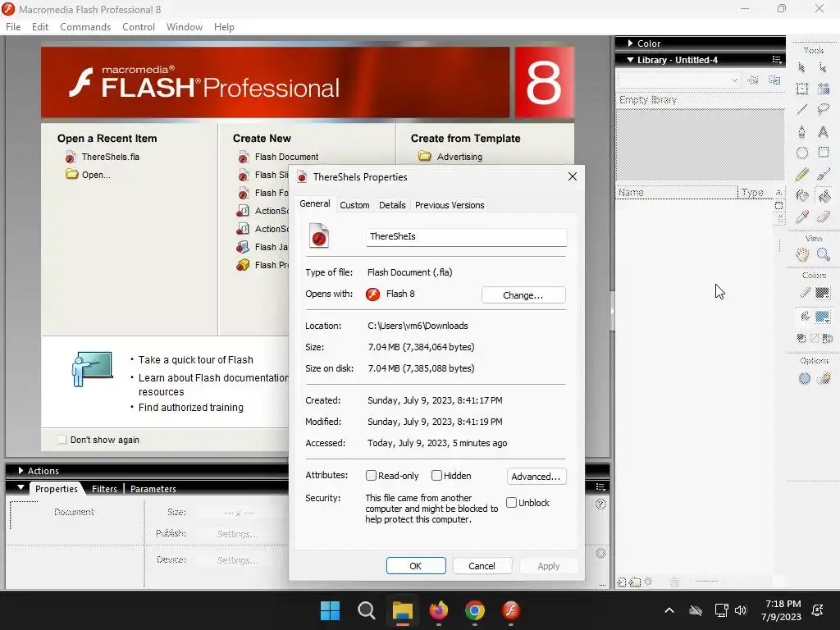Click the OK button
This screenshot has width=840, height=630.
416,566
